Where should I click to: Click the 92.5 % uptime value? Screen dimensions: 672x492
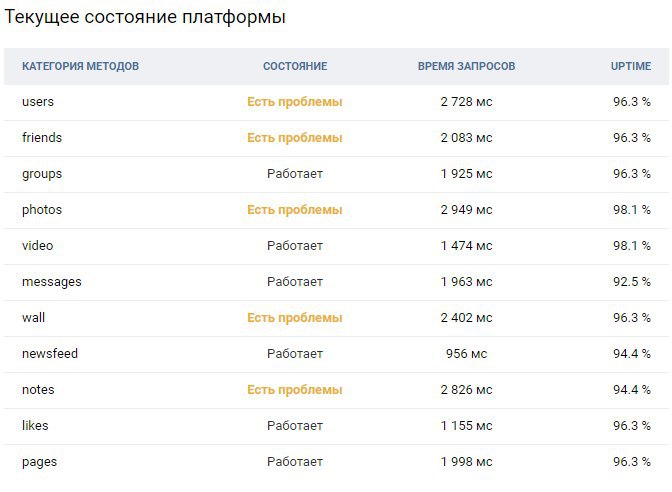(x=632, y=282)
